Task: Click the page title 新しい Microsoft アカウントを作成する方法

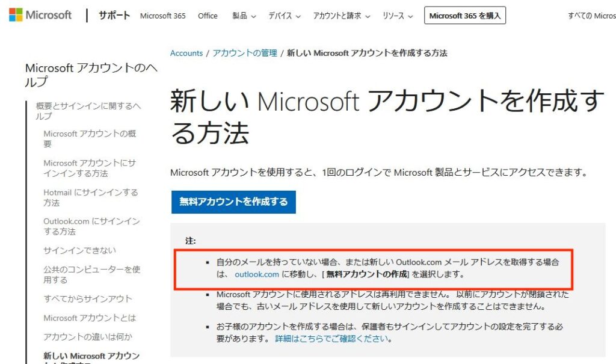Action: 387,117
